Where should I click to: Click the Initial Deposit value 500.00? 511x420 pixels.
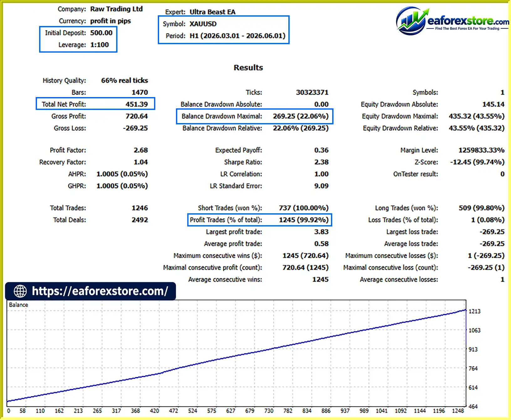[101, 33]
